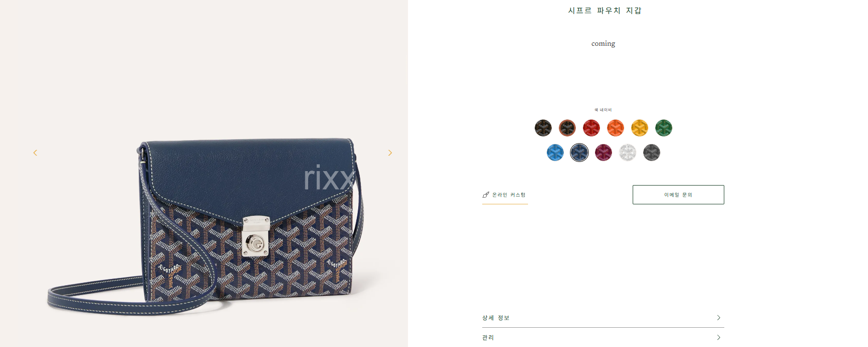Click the chevron arrow on 상세 정보 row

pos(719,318)
